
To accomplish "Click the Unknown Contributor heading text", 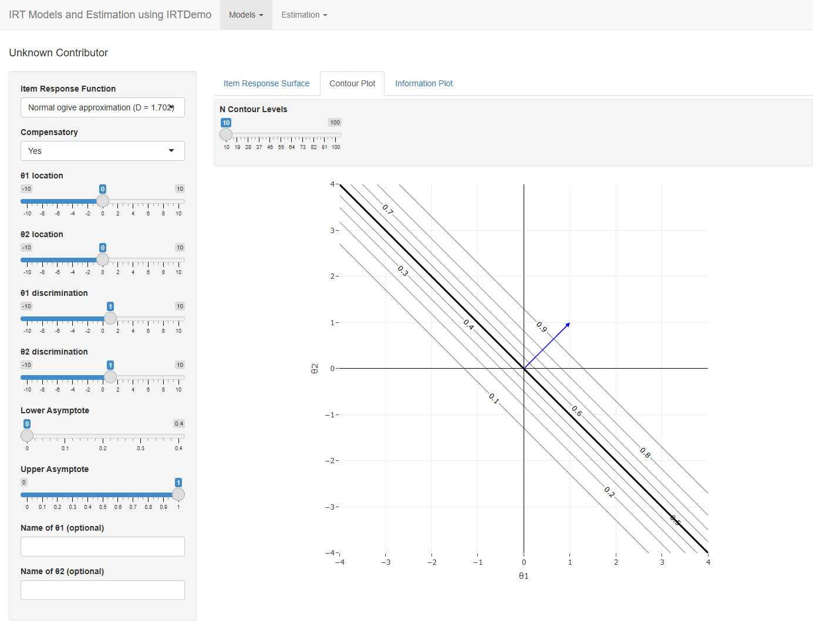I will click(x=59, y=53).
